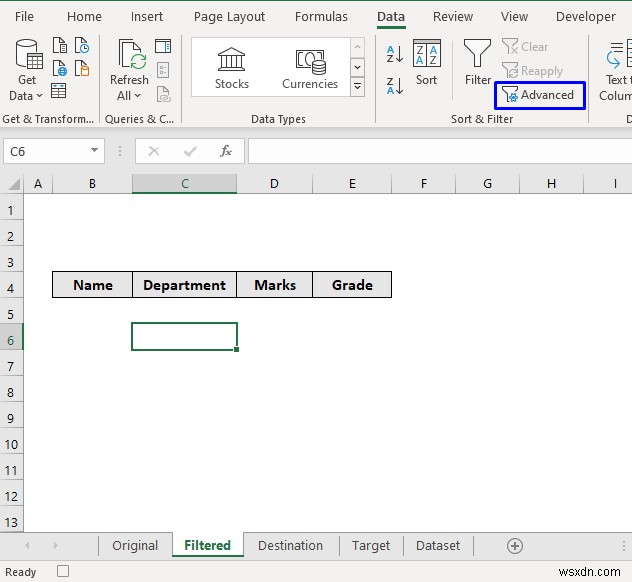Image resolution: width=632 pixels, height=582 pixels.
Task: Click From Web icon
Action: [x=60, y=68]
